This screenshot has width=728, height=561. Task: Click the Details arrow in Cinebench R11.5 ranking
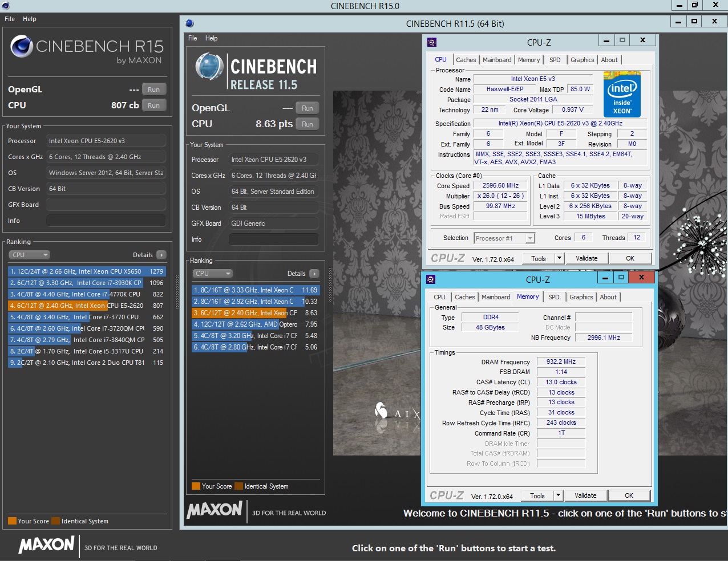(x=314, y=274)
